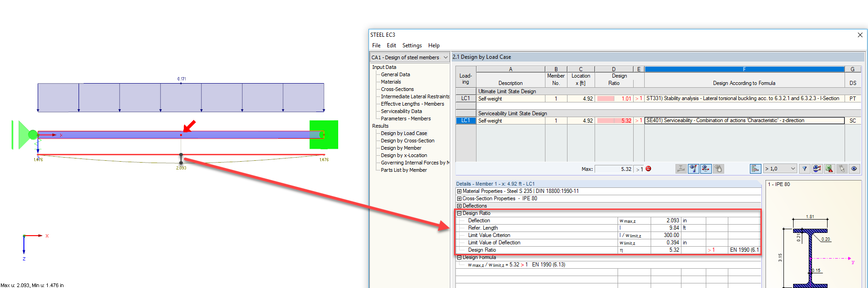This screenshot has width=868, height=288.
Task: Open Parts List by Member item
Action: 404,170
